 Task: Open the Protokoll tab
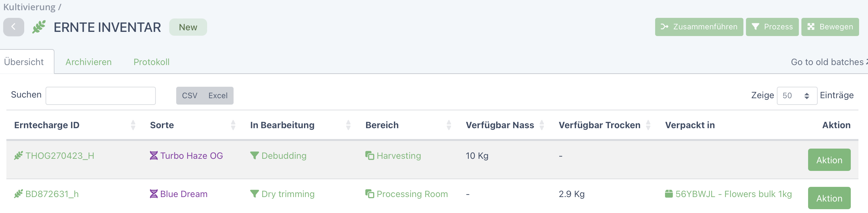click(x=151, y=62)
